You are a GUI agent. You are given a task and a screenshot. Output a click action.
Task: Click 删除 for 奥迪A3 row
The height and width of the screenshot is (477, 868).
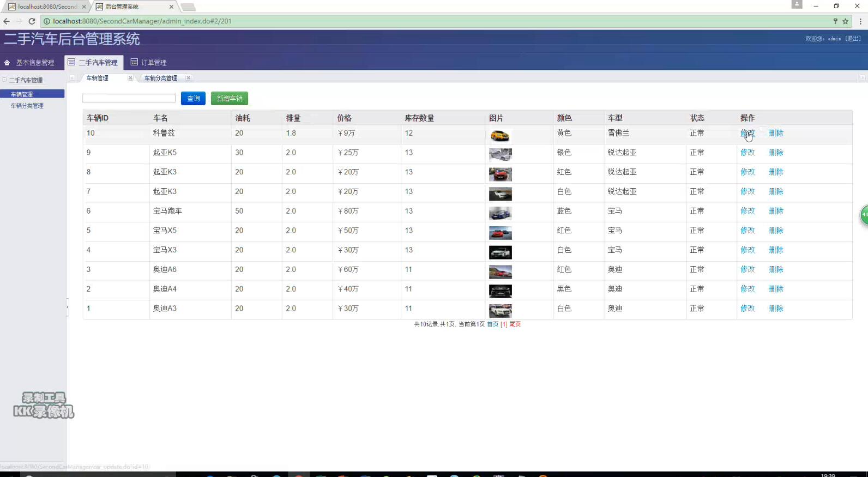click(x=776, y=309)
